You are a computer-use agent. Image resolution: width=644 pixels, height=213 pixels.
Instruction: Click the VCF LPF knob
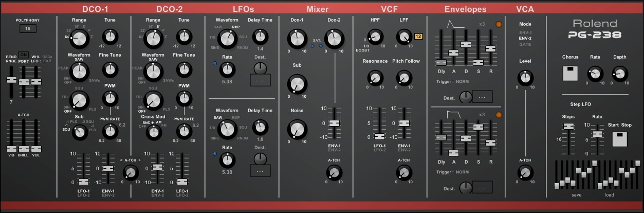(x=404, y=37)
